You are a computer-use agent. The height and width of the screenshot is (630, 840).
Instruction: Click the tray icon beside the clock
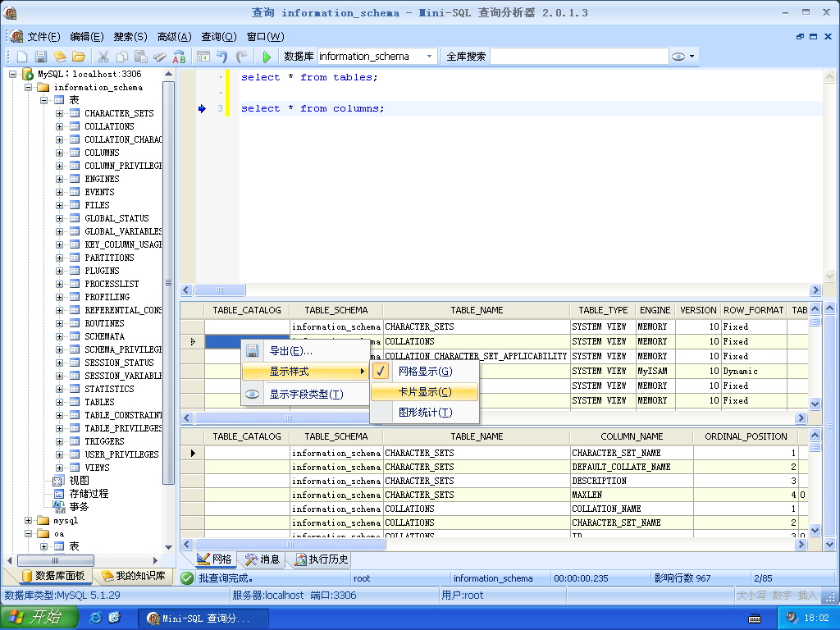[792, 618]
